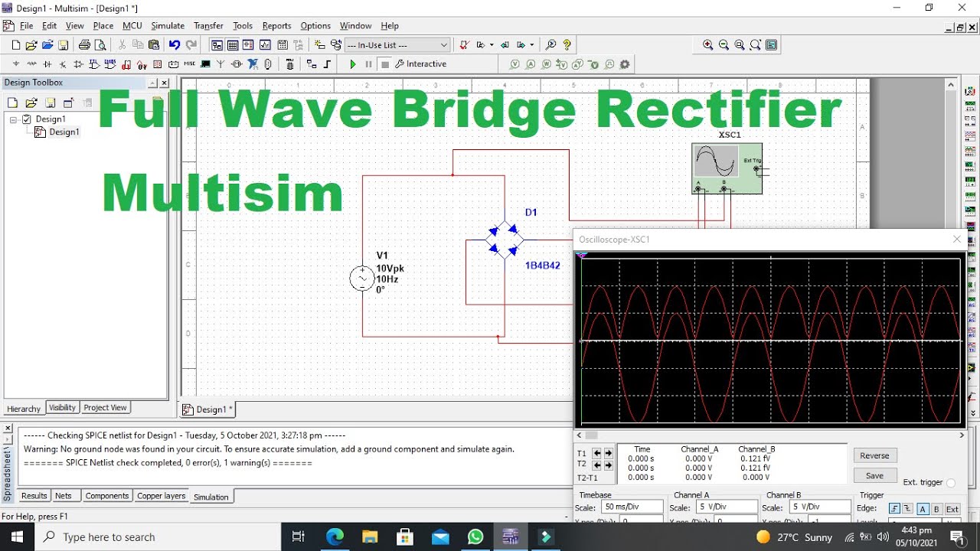The width and height of the screenshot is (980, 551).
Task: Edit the Channel B scale field
Action: tap(819, 507)
